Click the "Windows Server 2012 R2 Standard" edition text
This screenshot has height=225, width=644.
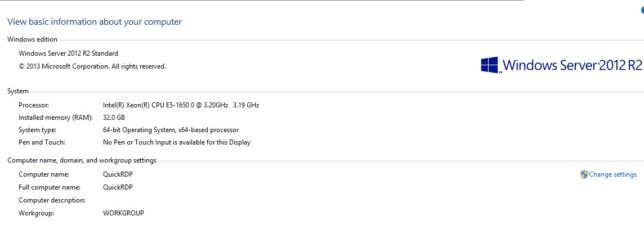68,53
